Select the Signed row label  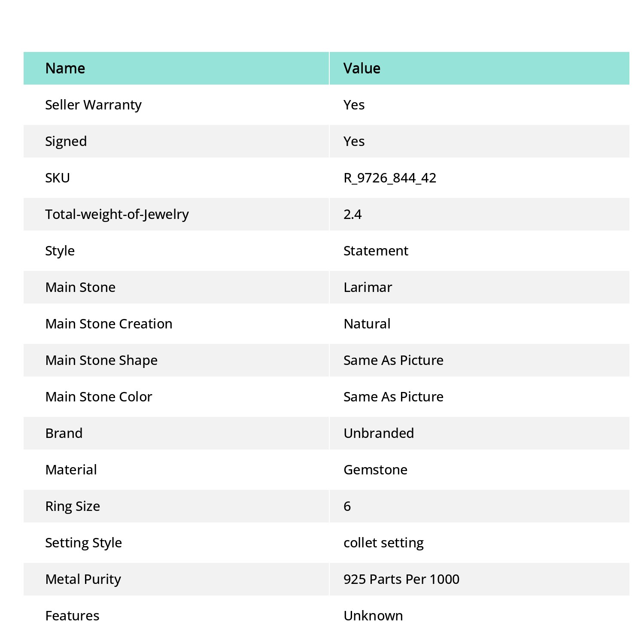(66, 142)
